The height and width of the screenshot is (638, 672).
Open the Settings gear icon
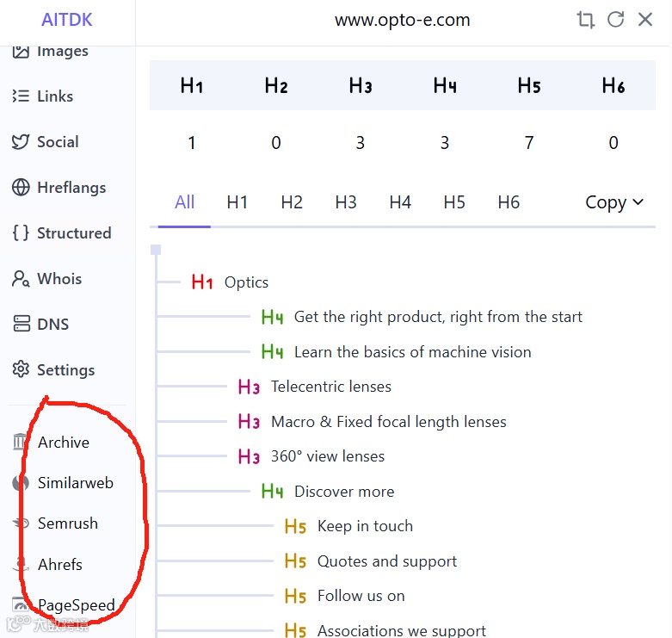(21, 369)
